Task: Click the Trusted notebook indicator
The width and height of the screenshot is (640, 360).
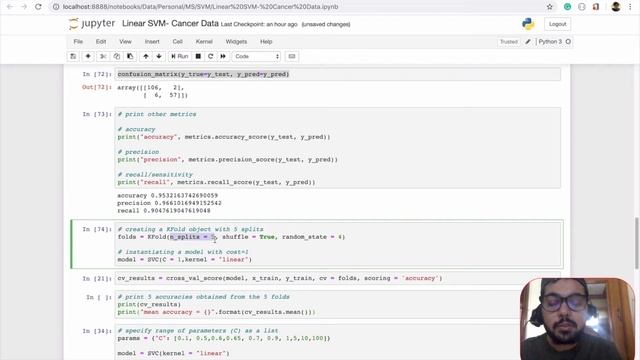Action: pyautogui.click(x=509, y=42)
